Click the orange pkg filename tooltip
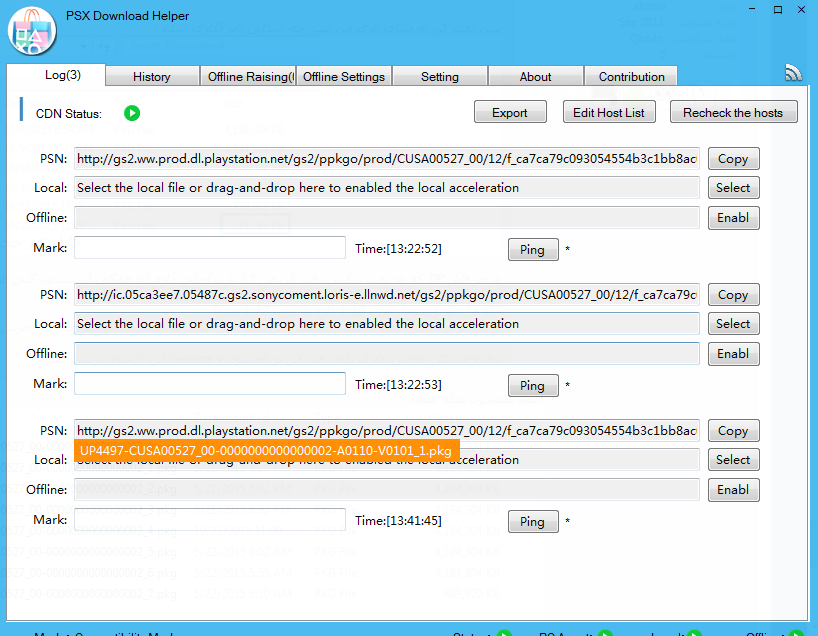This screenshot has height=636, width=818. 265,452
